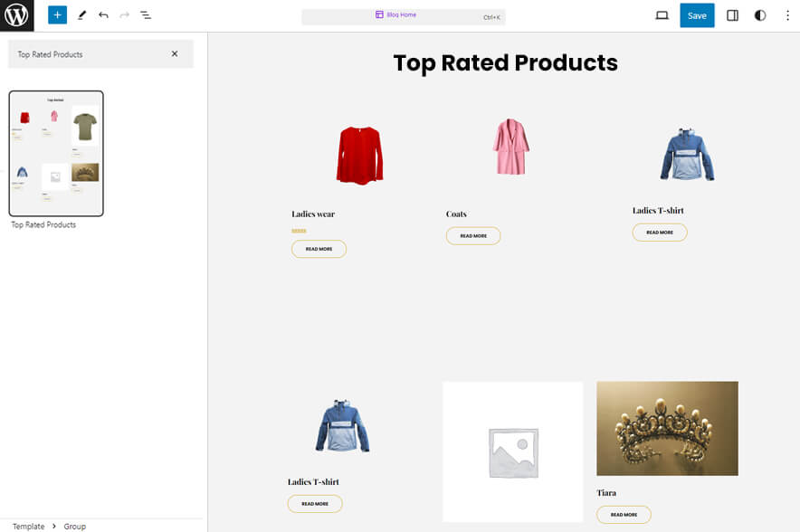Viewport: 800px width, 532px height.
Task: Click the Save button
Action: (x=697, y=15)
